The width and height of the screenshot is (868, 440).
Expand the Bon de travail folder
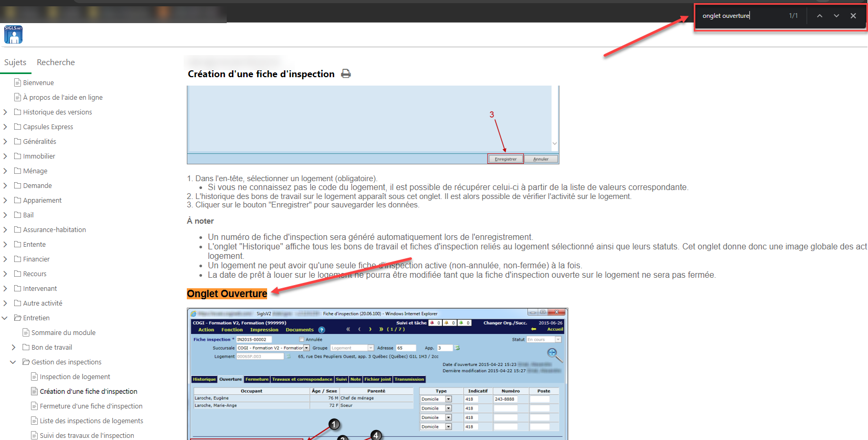[x=14, y=347]
